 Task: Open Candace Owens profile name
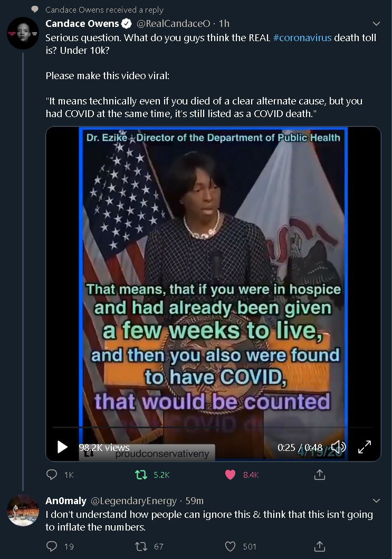pos(82,24)
